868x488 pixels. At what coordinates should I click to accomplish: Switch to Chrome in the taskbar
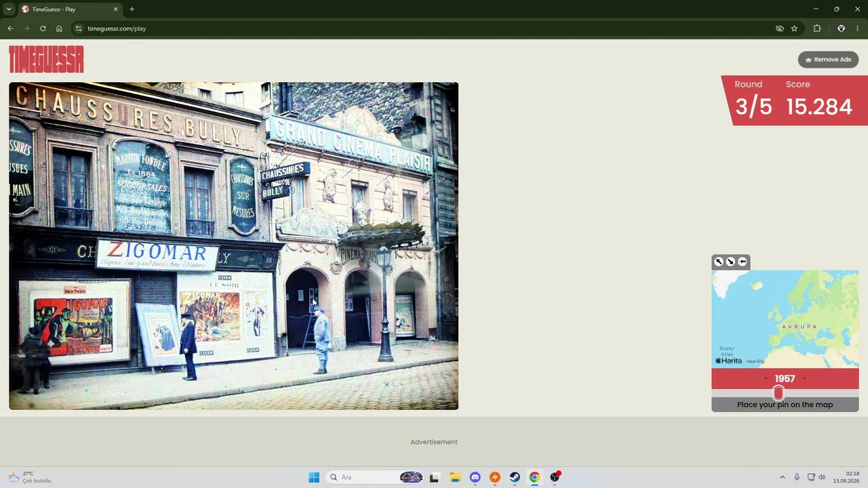click(534, 477)
